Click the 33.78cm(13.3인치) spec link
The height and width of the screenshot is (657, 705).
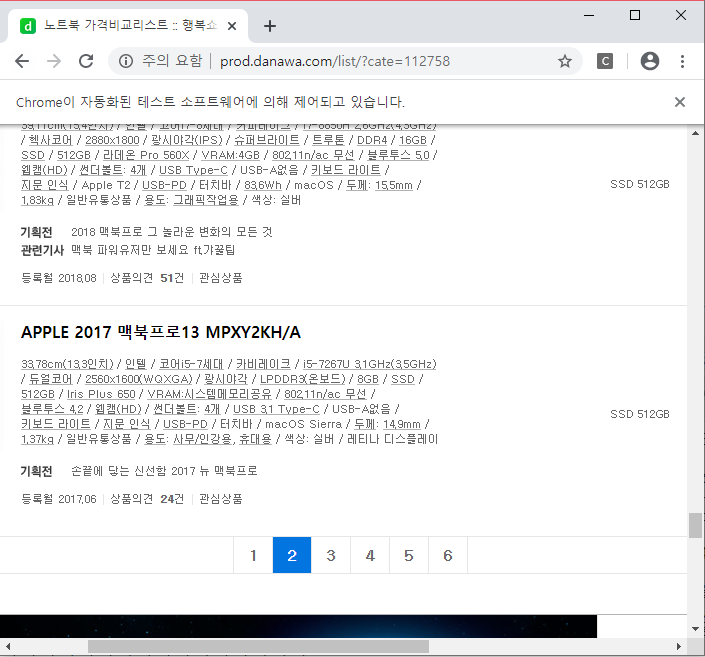67,364
